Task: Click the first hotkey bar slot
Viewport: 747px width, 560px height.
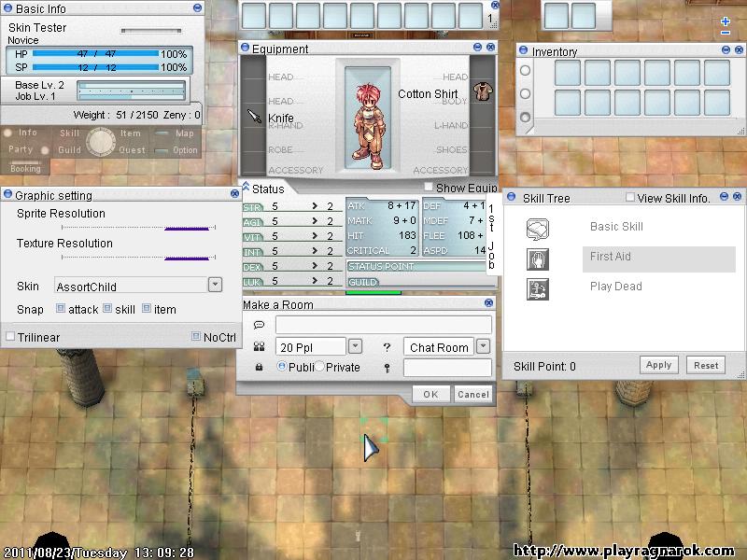Action: 254,15
